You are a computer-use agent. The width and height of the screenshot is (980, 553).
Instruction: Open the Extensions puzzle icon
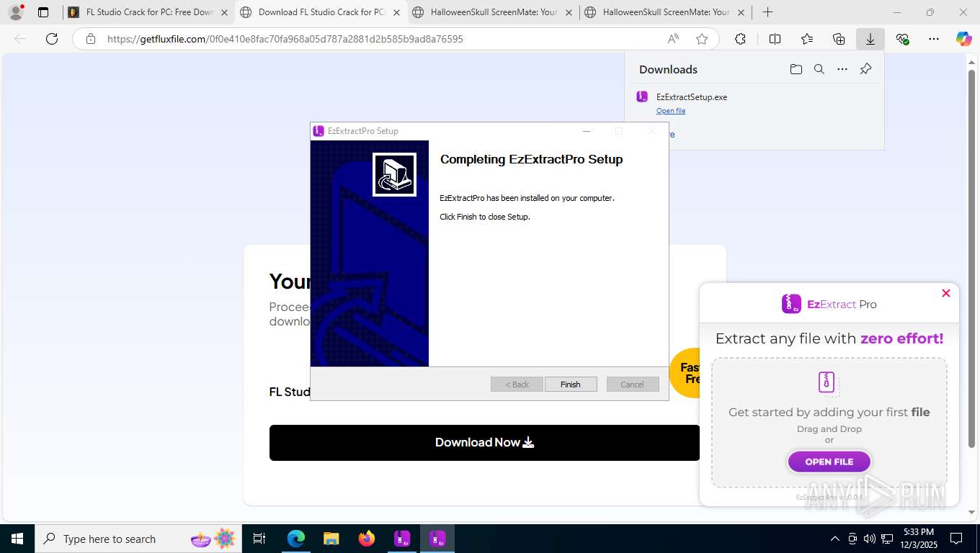740,39
